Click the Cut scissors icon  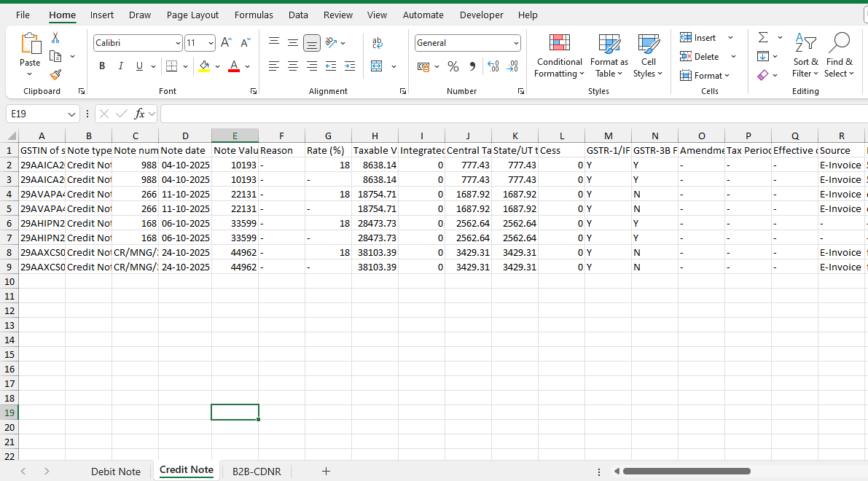pos(55,38)
